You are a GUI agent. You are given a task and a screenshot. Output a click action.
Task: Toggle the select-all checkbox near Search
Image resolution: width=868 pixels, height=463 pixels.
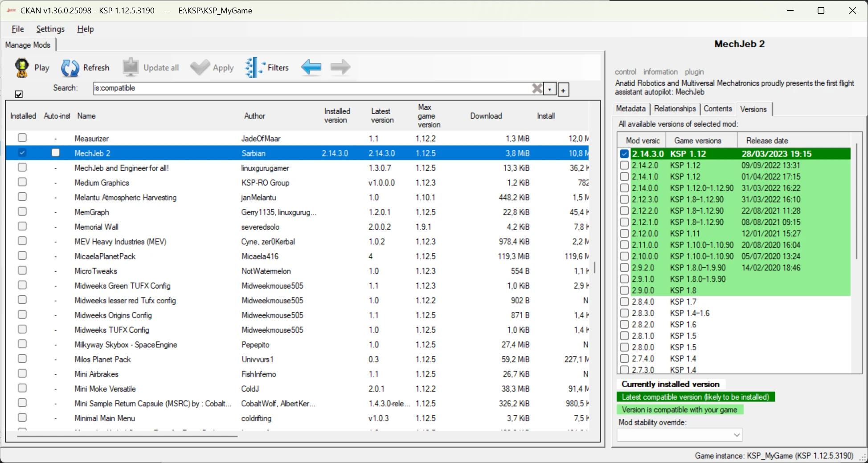[19, 94]
